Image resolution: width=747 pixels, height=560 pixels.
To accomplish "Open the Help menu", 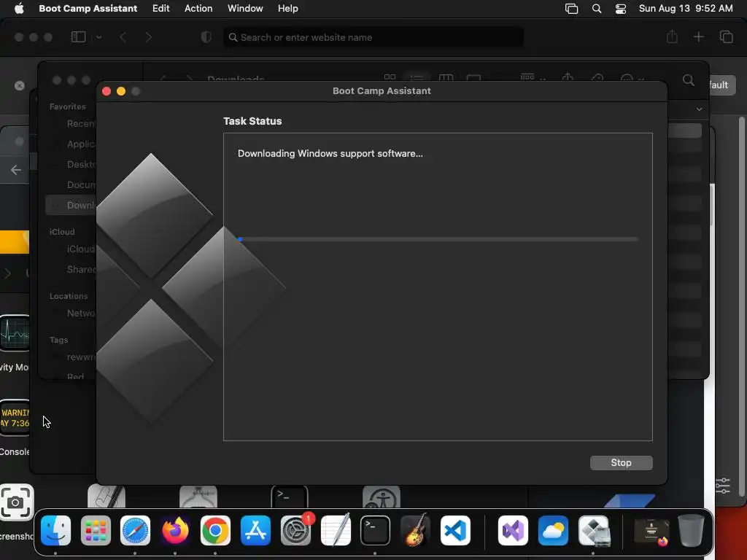I will pos(287,8).
